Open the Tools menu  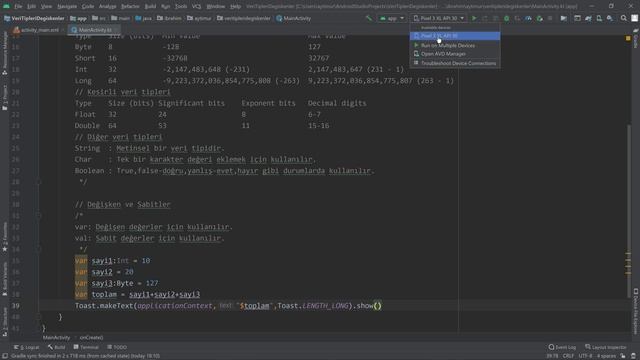(x=181, y=6)
